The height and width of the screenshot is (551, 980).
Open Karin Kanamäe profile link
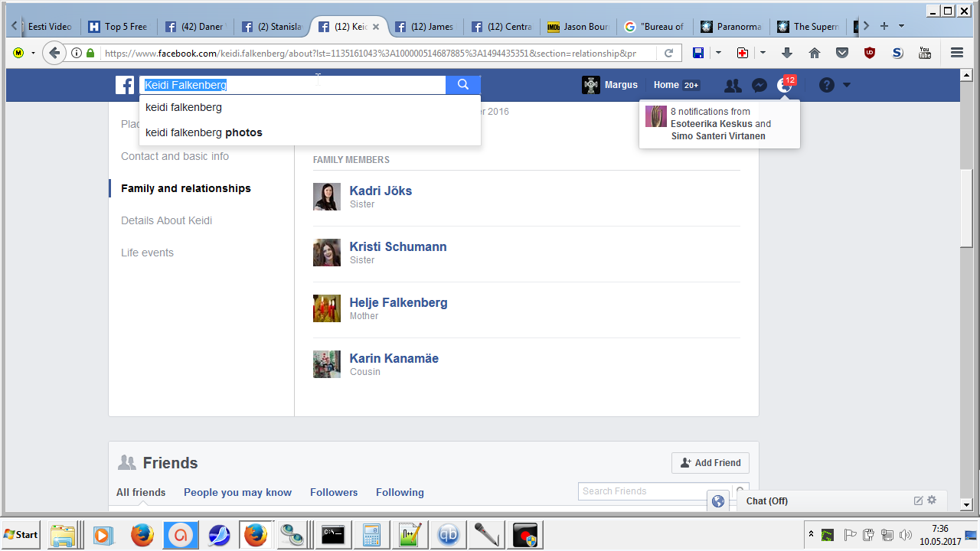394,358
